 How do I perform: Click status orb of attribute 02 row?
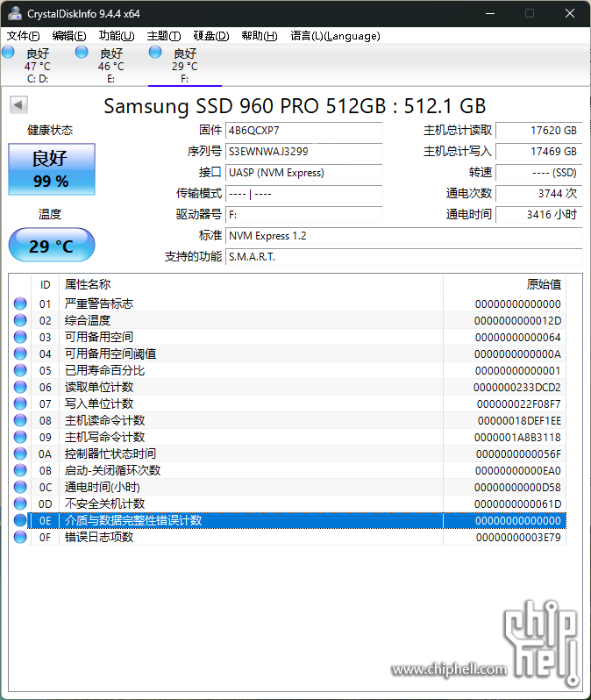tap(20, 320)
